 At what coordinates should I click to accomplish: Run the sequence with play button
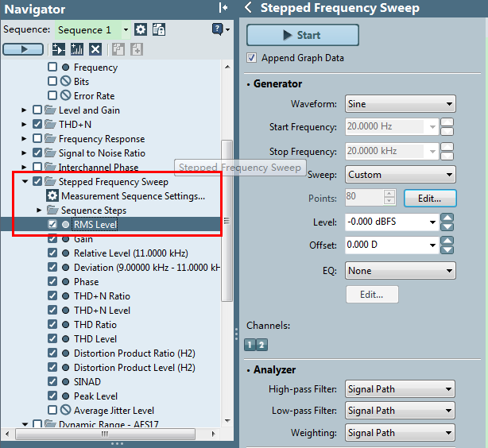tap(23, 49)
